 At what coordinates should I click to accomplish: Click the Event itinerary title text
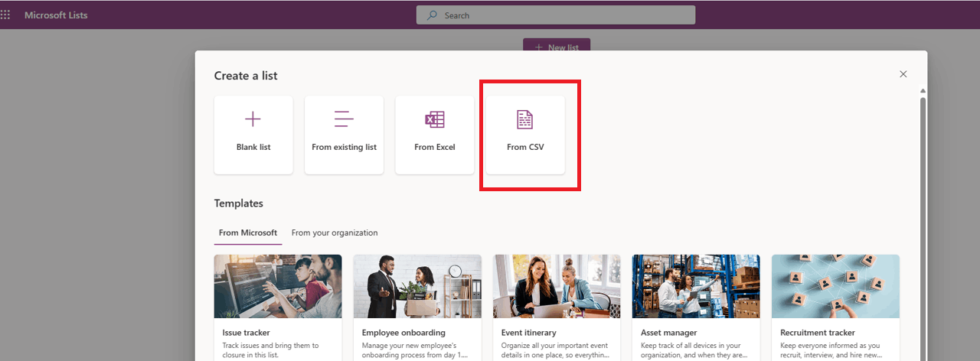pyautogui.click(x=528, y=333)
